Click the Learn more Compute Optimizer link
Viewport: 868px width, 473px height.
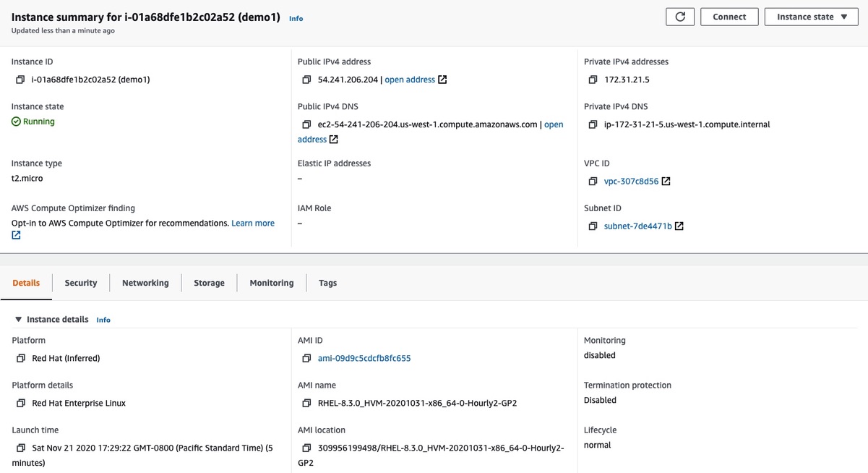click(x=252, y=223)
